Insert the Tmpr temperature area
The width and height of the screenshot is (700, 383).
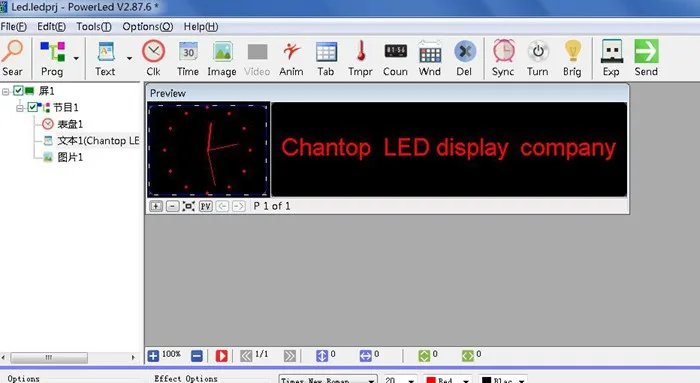click(x=360, y=58)
